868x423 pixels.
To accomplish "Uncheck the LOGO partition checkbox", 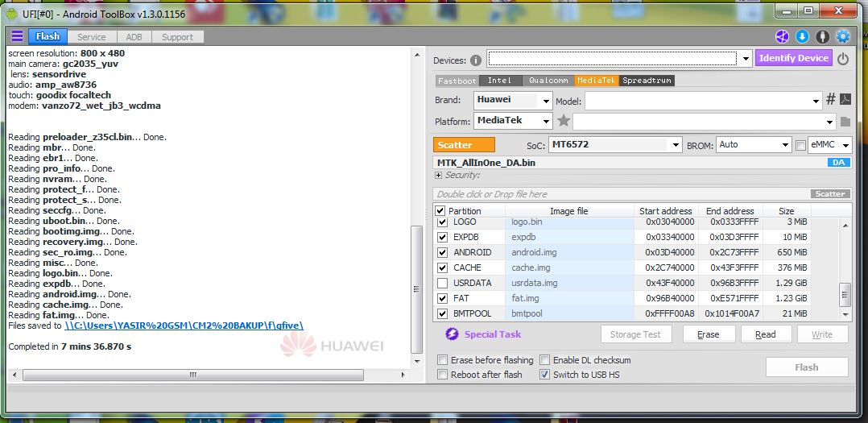I will click(x=442, y=222).
